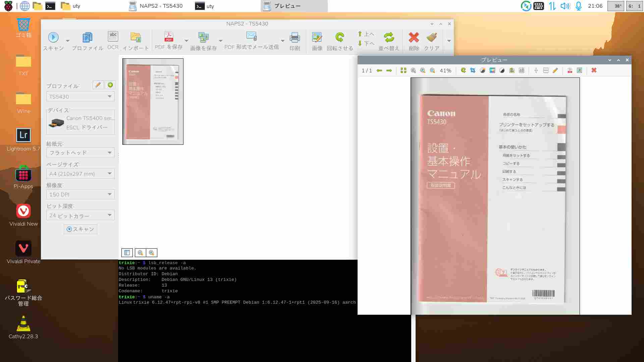The image size is (644, 362).
Task: Zoom in thumbnails with bottom plus magnifier
Action: (x=152, y=253)
